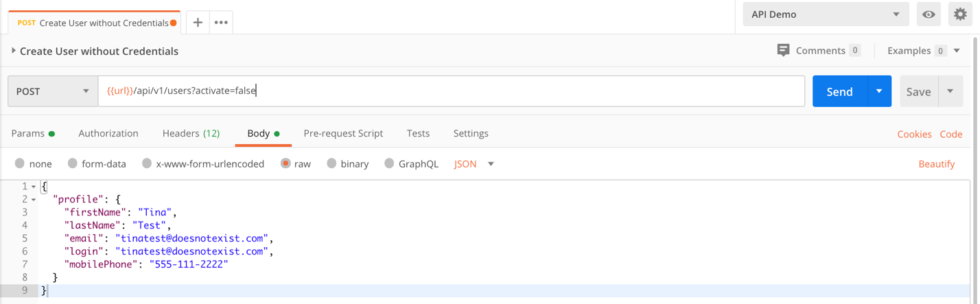
Task: Open a new request tab with plus icon
Action: click(x=198, y=23)
